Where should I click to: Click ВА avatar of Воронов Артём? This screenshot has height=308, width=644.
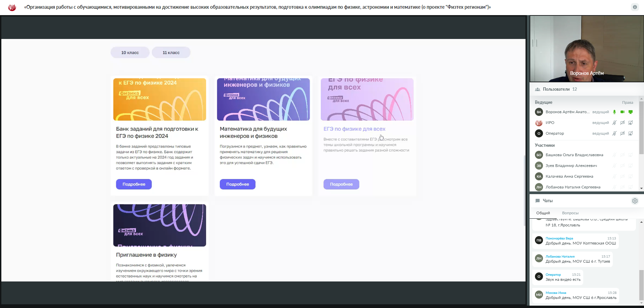[x=539, y=112]
